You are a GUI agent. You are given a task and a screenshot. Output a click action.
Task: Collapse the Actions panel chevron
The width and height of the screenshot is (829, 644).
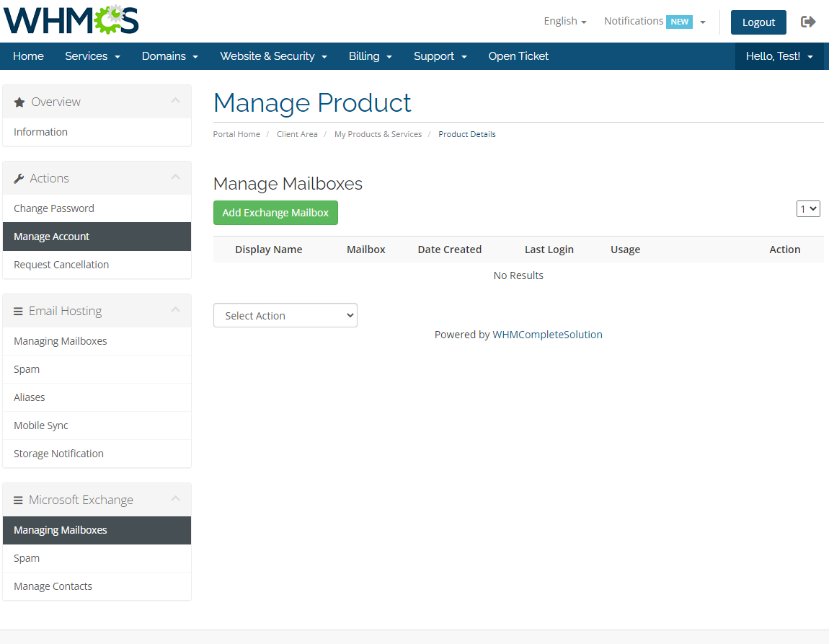(175, 177)
